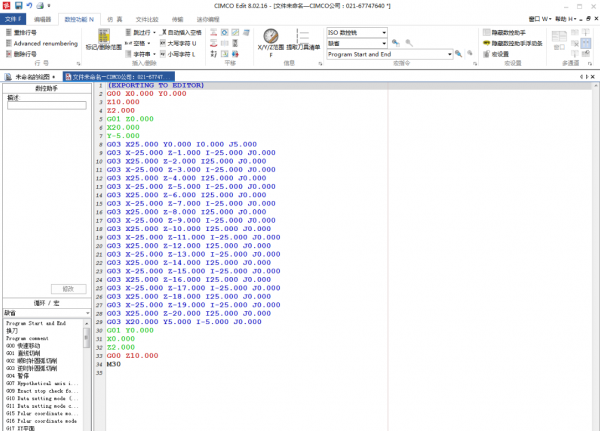
Task: Open the 传输 ribbon tab
Action: (x=178, y=20)
